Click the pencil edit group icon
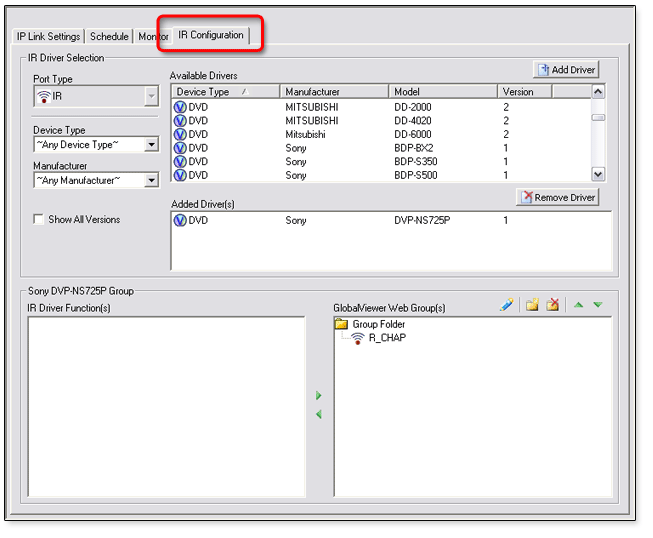Image resolution: width=653 pixels, height=538 pixels. 507,305
